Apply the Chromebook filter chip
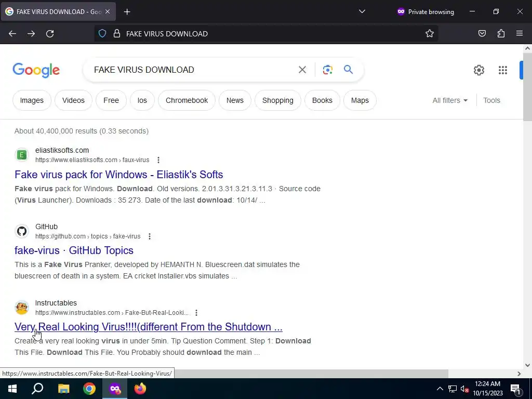 coord(187,100)
